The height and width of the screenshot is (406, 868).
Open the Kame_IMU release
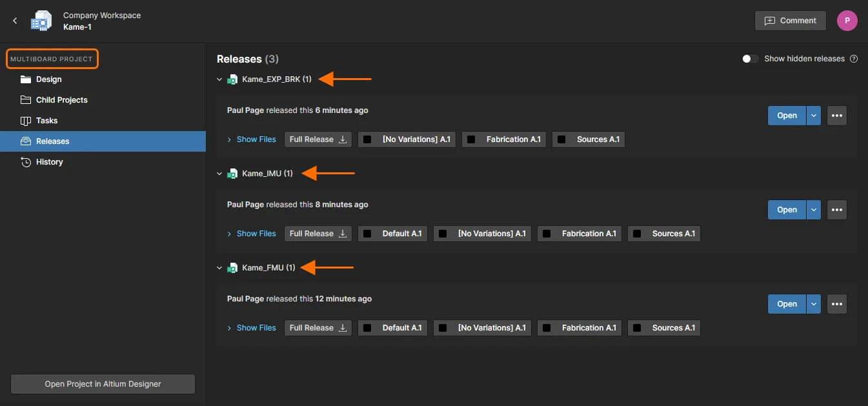point(787,210)
